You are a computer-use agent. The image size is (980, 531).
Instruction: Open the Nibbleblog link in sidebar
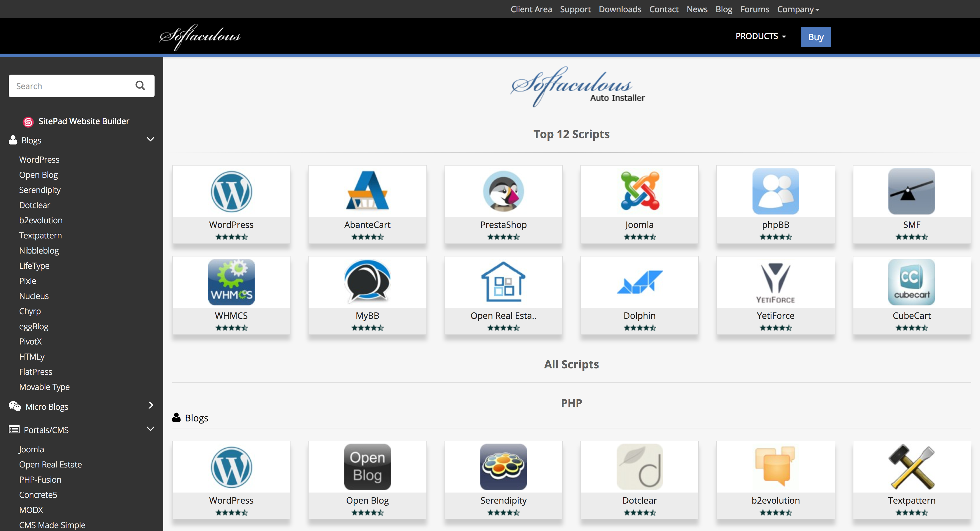click(x=39, y=250)
